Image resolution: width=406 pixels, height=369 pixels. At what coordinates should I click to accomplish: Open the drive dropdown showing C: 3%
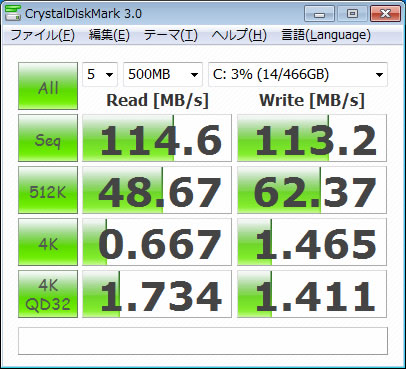[x=298, y=74]
